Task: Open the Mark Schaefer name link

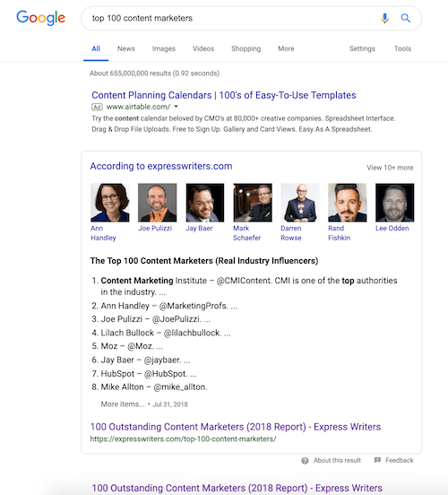Action: (246, 233)
